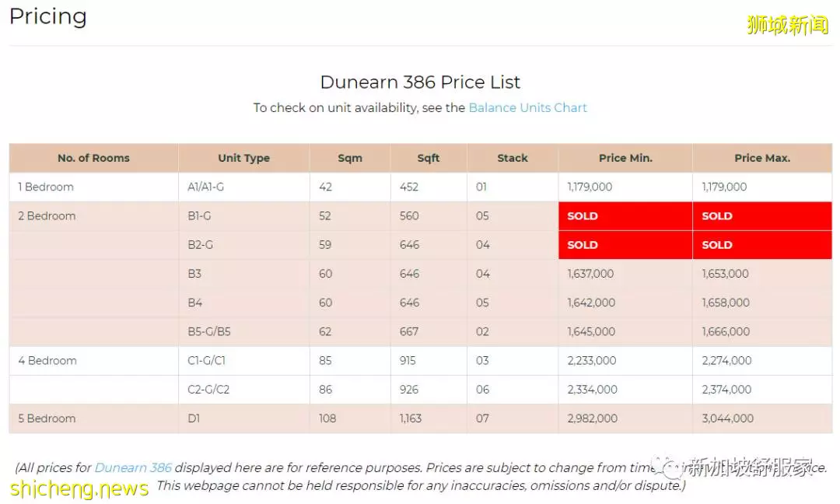This screenshot has height=504, width=840.
Task: Select unit type B4
Action: tap(195, 303)
